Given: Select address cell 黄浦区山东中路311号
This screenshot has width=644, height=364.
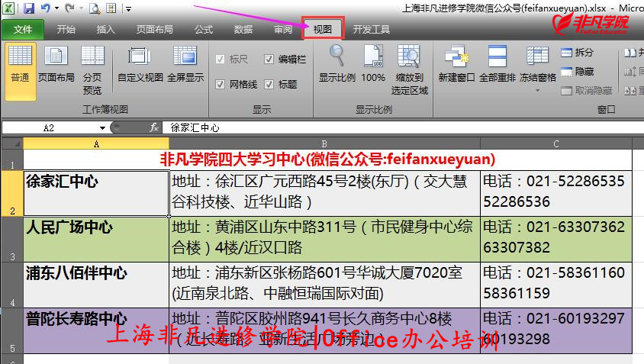Looking at the screenshot, I should pos(324,239).
